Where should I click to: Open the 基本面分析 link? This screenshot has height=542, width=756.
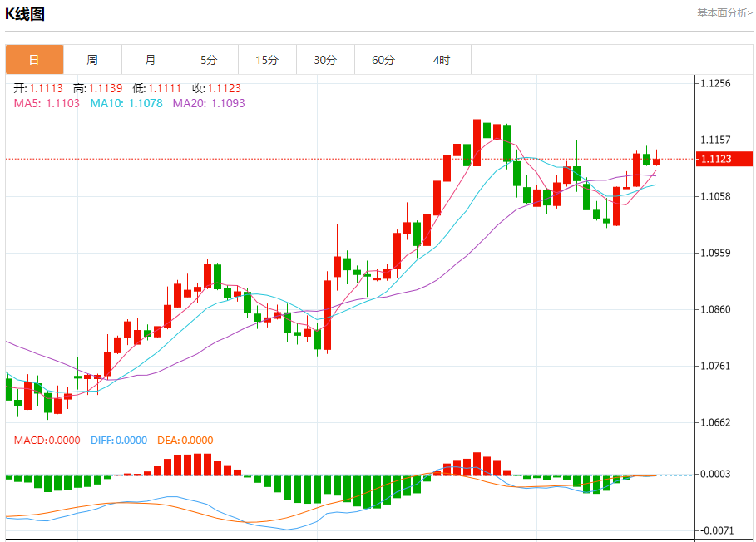724,13
